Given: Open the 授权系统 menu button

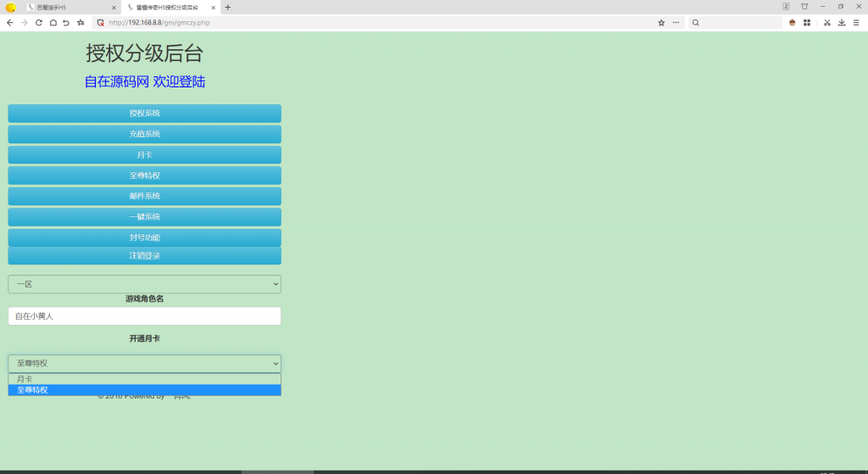Looking at the screenshot, I should pos(144,113).
